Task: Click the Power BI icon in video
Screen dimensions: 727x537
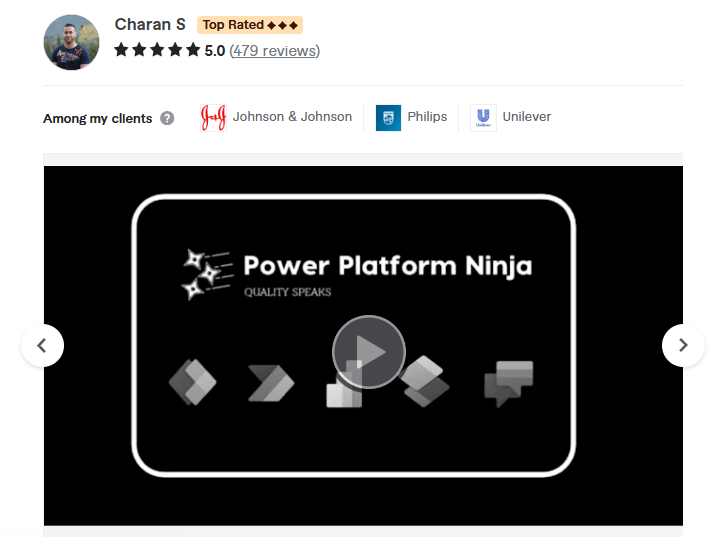Action: [344, 385]
